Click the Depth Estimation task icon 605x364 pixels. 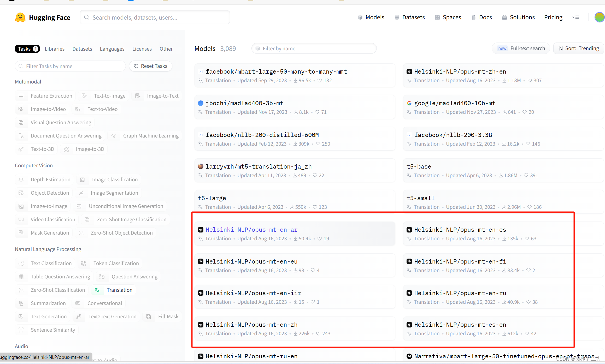coord(21,180)
